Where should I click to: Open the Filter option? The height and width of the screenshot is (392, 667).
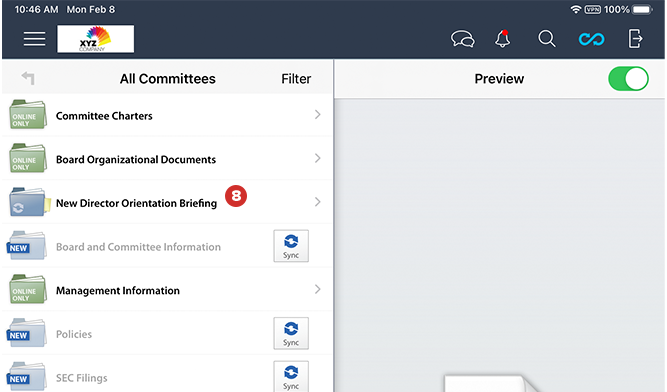[296, 79]
